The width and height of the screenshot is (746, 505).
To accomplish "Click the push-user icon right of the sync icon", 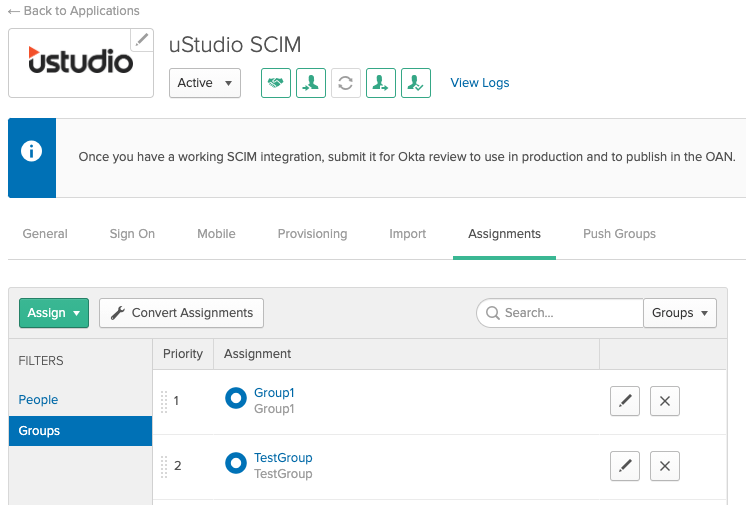I will point(381,83).
